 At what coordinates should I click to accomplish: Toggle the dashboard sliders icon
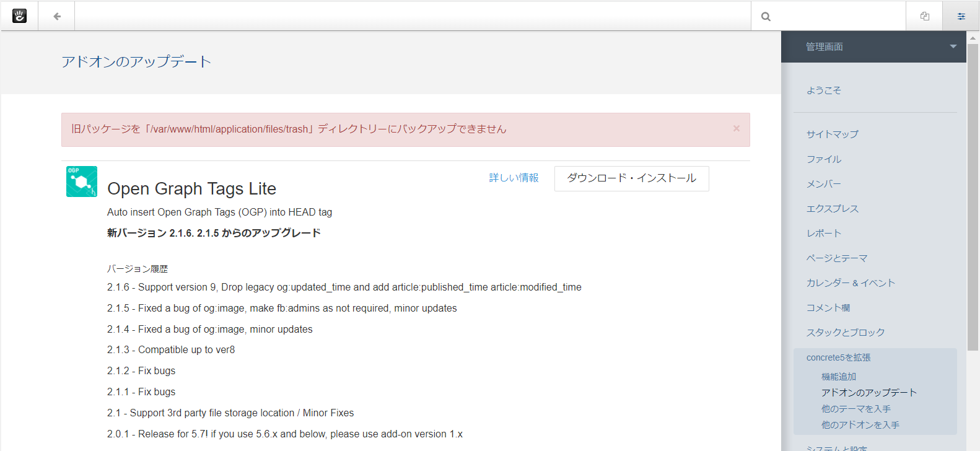tap(961, 16)
